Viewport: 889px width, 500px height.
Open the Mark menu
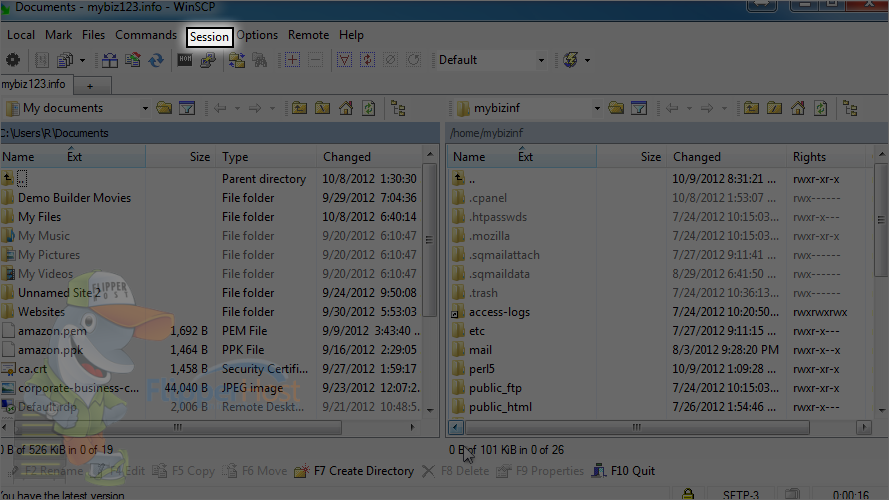(58, 35)
